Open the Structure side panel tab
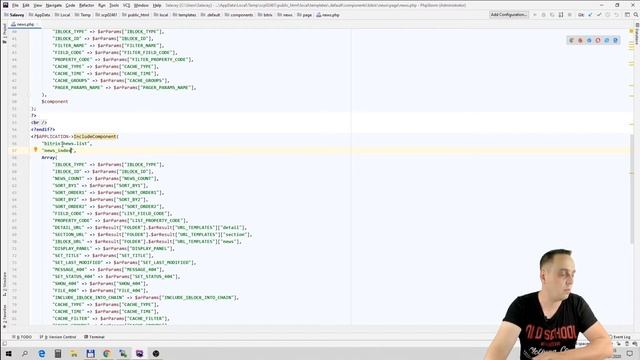The width and height of the screenshot is (640, 360). point(4,283)
